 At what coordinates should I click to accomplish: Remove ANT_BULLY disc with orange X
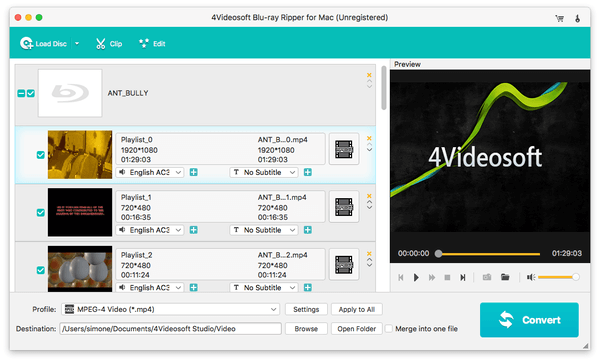(x=369, y=75)
